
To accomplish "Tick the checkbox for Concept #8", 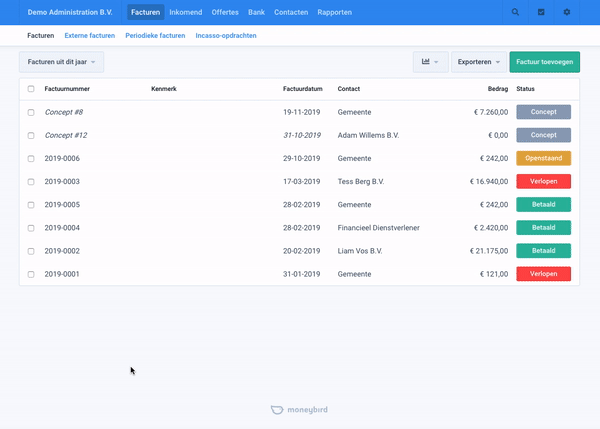I will click(31, 113).
